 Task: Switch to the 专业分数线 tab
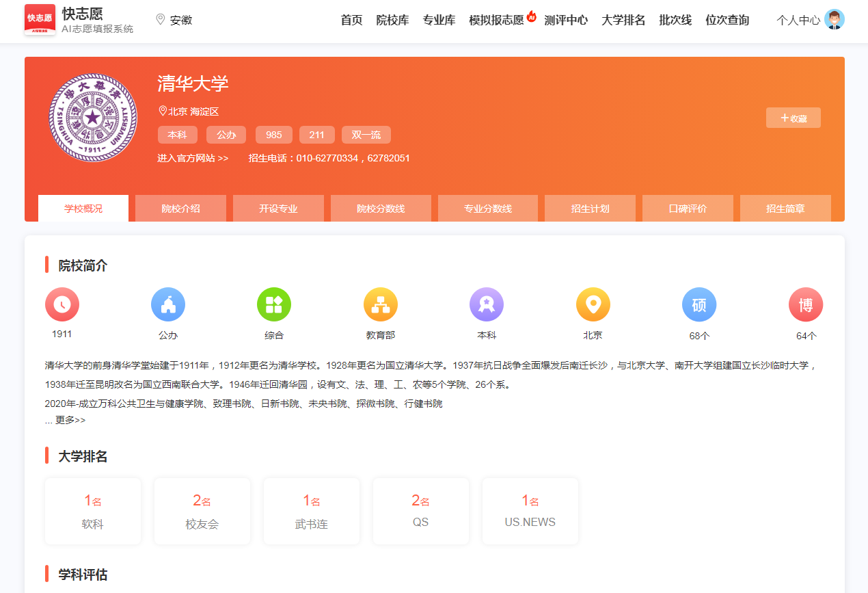point(488,208)
